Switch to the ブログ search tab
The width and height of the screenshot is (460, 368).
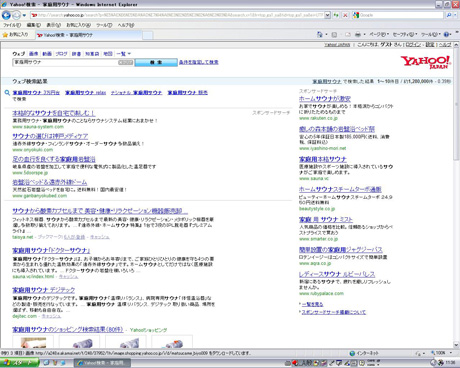(61, 54)
